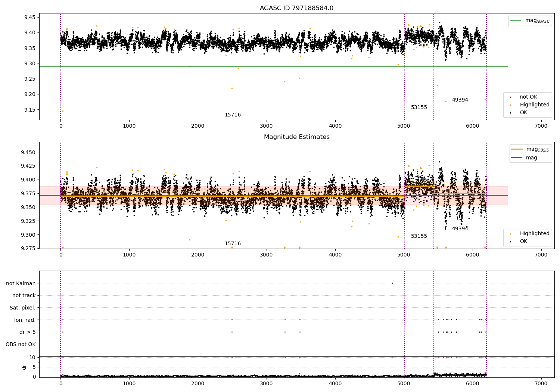Click the 53155 label in the top plot
This screenshot has width=560, height=392.
419,107
